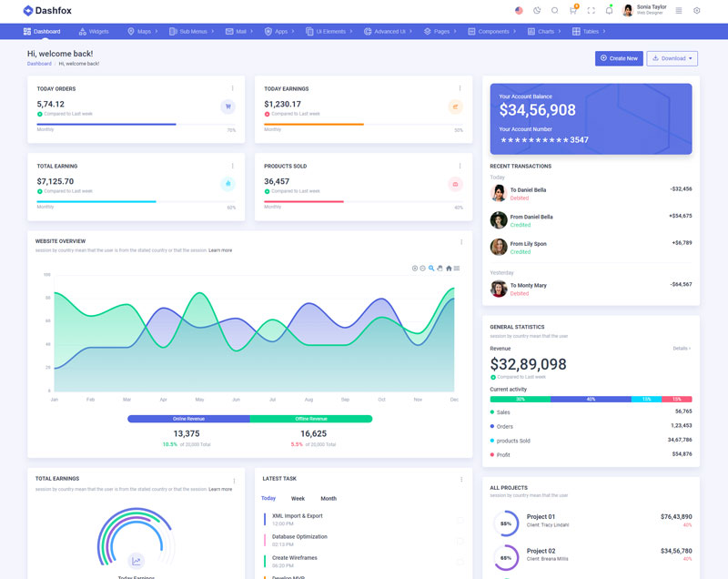
Task: Click the Create New button
Action: tap(619, 58)
